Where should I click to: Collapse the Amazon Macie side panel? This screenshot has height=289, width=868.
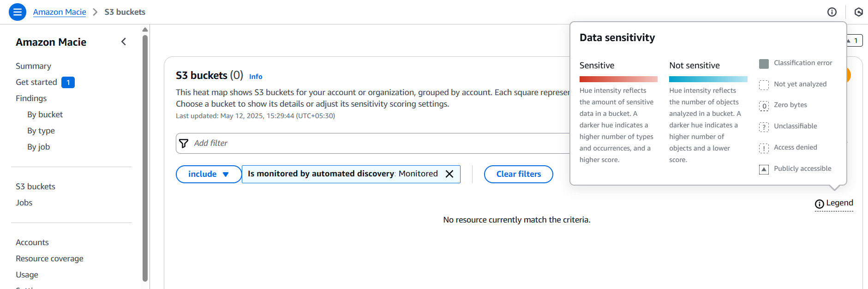coord(124,42)
